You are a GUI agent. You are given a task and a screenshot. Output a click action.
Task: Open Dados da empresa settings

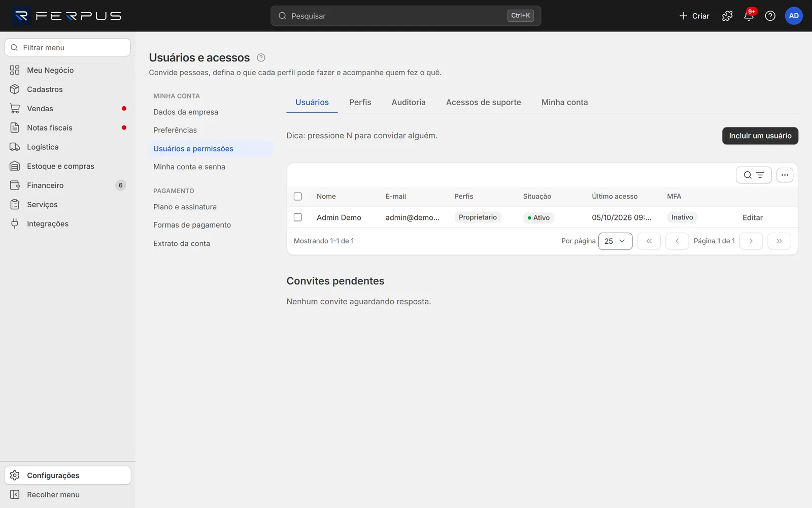[x=211, y=112]
